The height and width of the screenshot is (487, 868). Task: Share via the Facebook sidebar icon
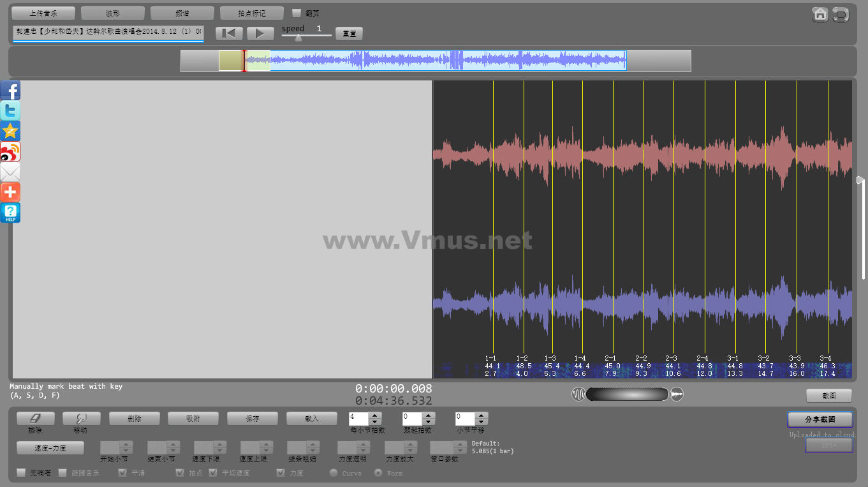pos(10,91)
